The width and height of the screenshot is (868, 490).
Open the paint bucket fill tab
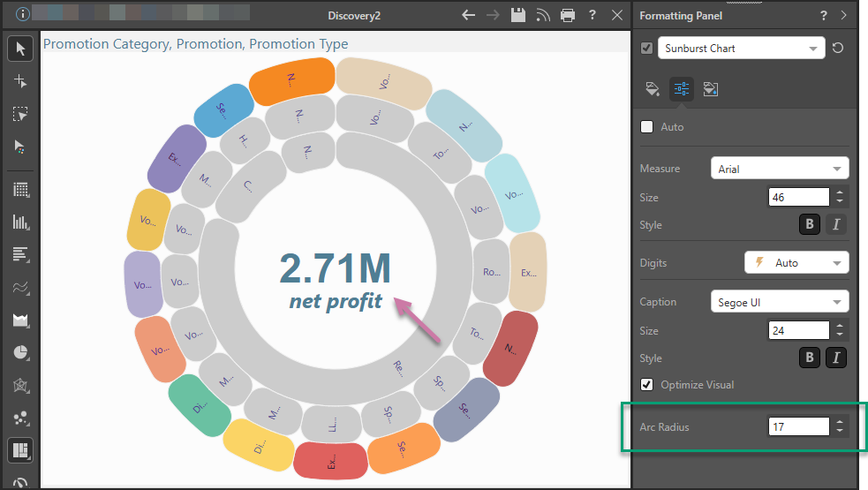tap(653, 88)
